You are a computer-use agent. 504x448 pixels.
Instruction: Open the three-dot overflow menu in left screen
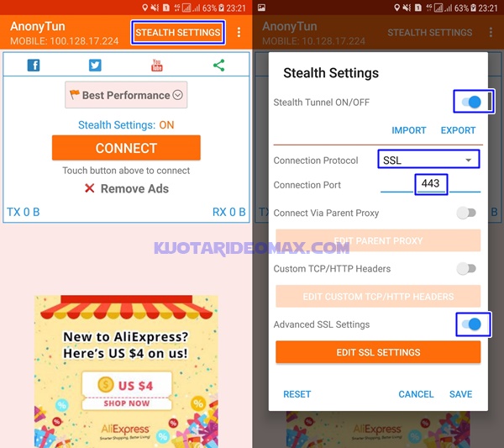(239, 32)
